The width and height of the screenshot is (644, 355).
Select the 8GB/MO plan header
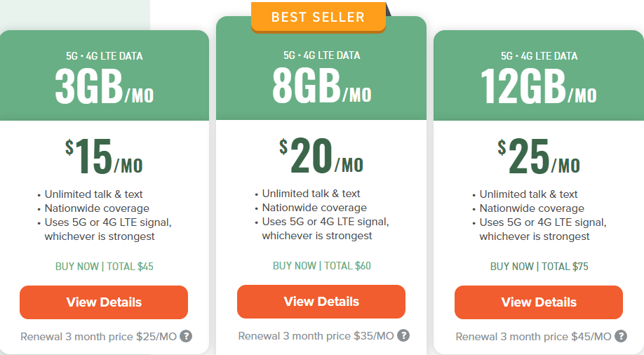321,86
